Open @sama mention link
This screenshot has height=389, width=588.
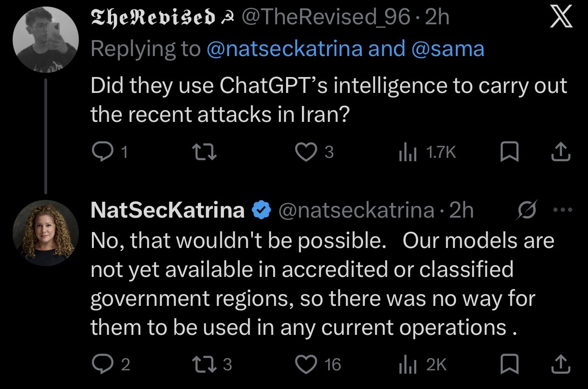coord(446,49)
